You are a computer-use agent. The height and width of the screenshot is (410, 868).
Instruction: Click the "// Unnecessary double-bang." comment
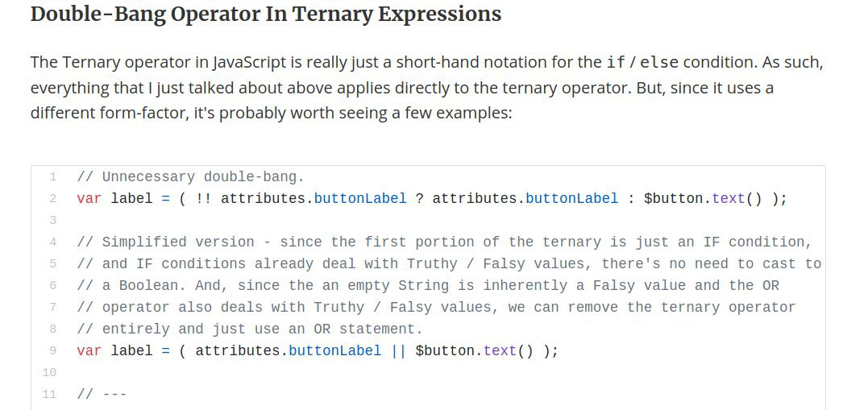coord(190,177)
